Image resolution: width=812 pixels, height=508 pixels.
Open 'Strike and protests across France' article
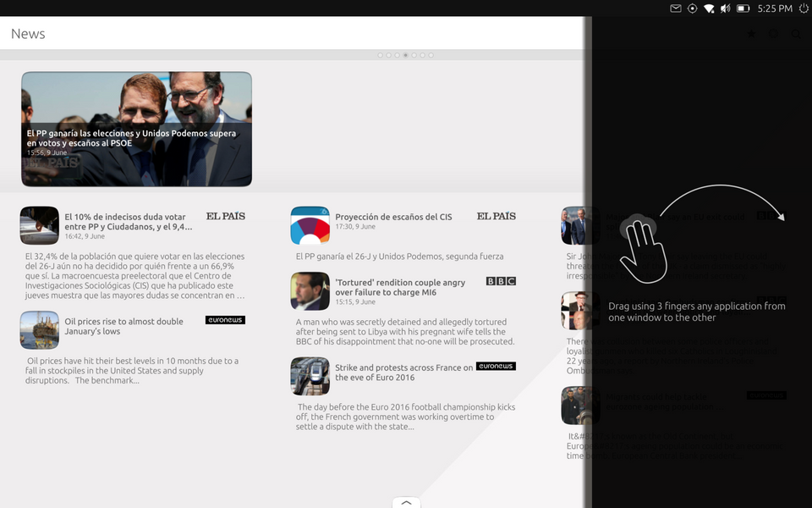click(x=403, y=373)
